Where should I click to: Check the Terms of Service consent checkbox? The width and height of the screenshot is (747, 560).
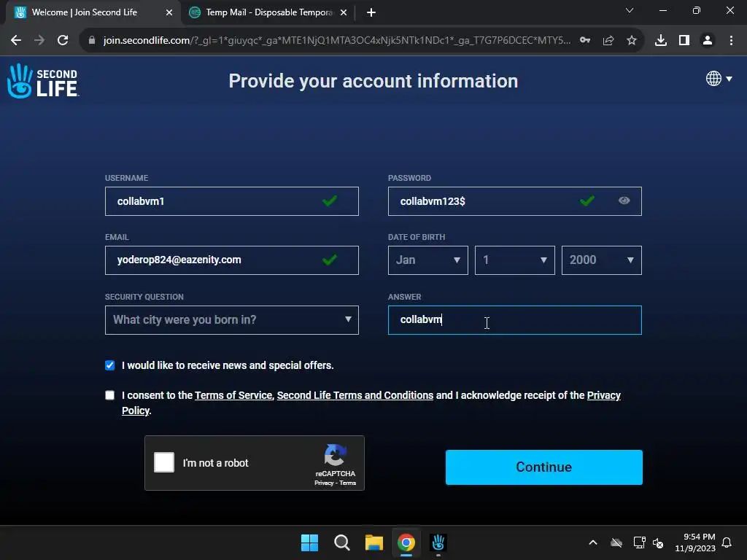point(109,395)
